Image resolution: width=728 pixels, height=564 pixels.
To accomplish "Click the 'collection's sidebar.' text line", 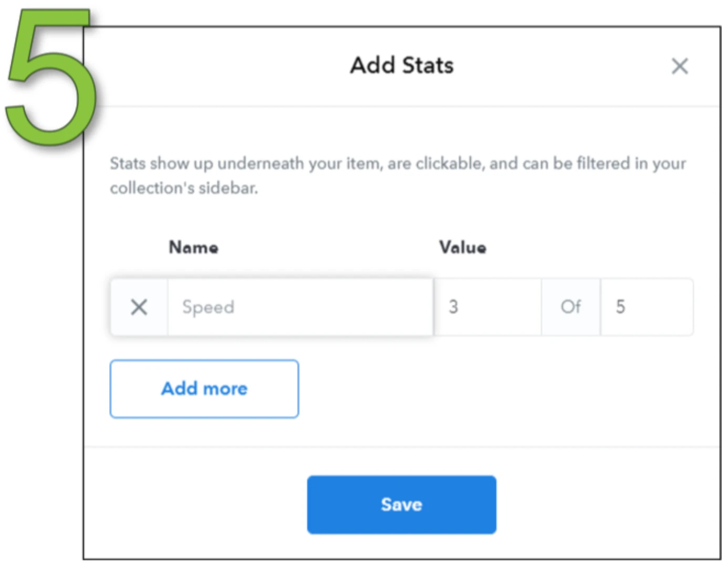I will pyautogui.click(x=184, y=188).
